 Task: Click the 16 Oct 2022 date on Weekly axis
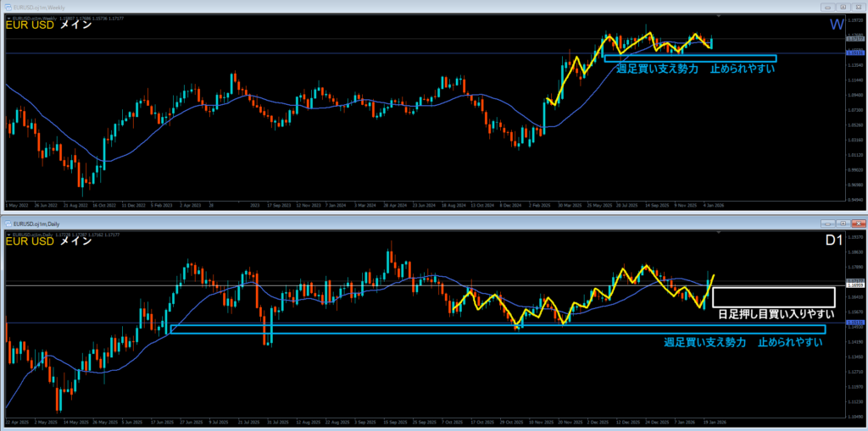click(x=106, y=205)
